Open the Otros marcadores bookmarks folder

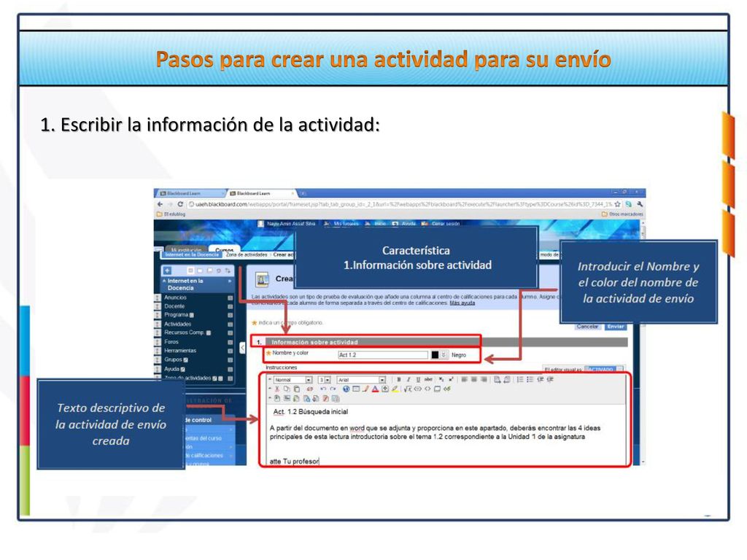[623, 214]
